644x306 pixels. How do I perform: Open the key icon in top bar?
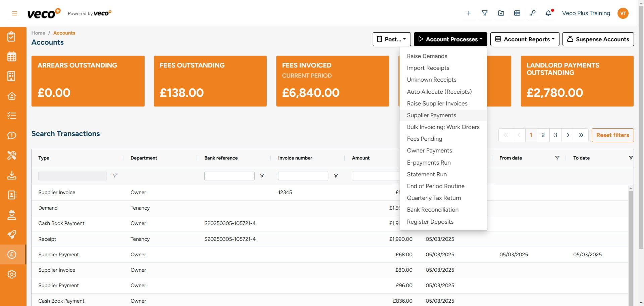pos(533,13)
